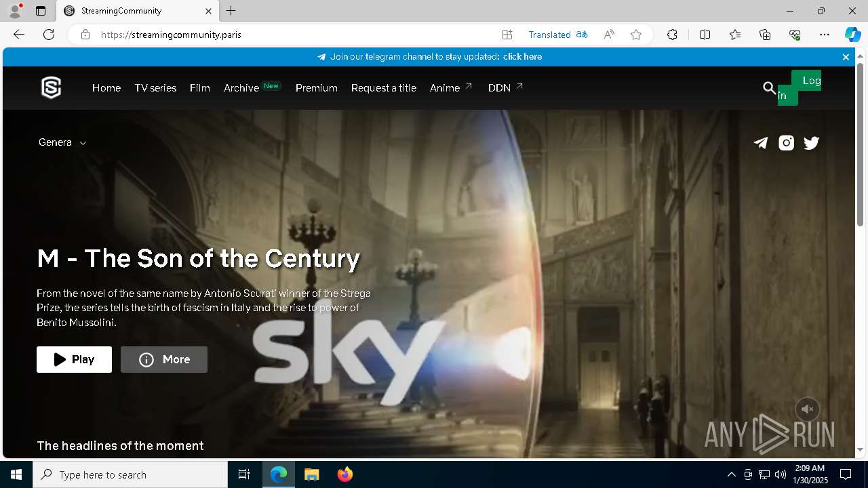
Task: Click the More info button
Action: 164,359
